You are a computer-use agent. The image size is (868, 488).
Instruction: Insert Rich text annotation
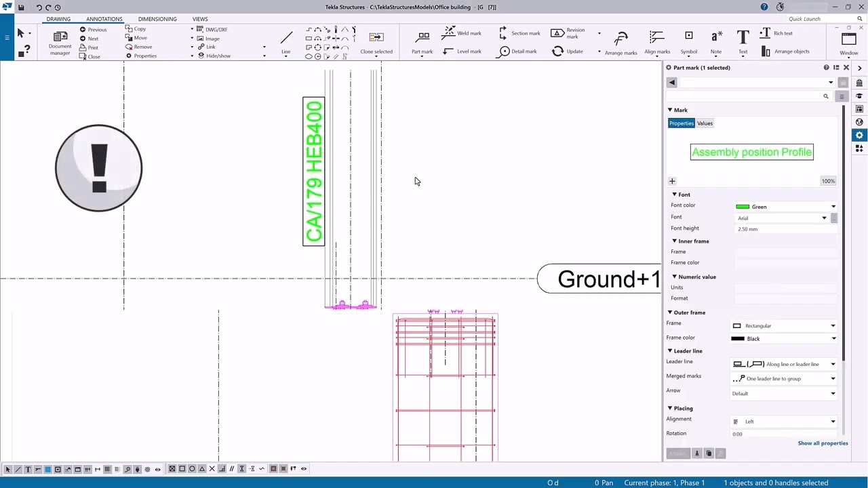click(x=776, y=33)
